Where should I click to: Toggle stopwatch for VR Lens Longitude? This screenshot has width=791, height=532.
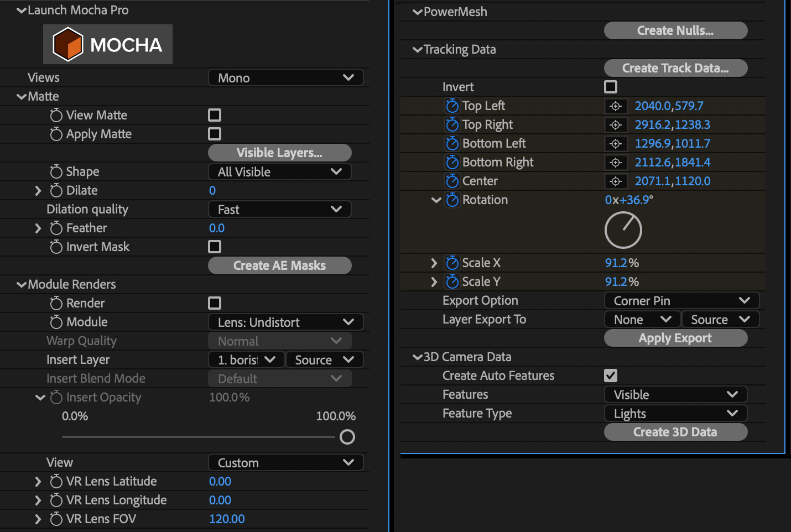(x=56, y=500)
